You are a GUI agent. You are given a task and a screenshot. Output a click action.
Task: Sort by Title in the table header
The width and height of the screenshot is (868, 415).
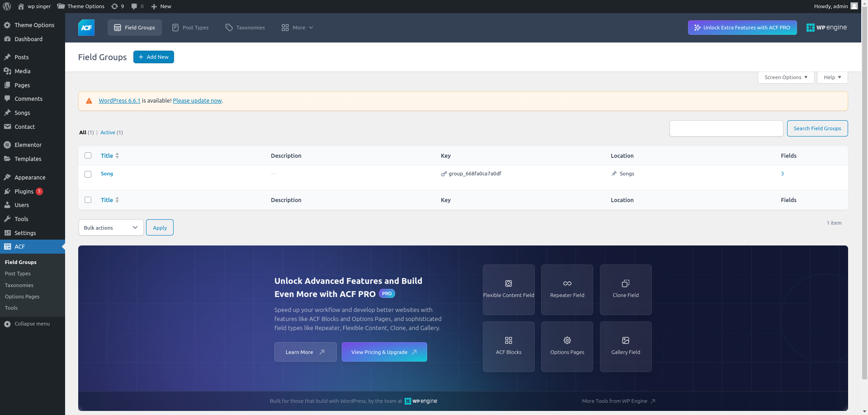click(110, 156)
